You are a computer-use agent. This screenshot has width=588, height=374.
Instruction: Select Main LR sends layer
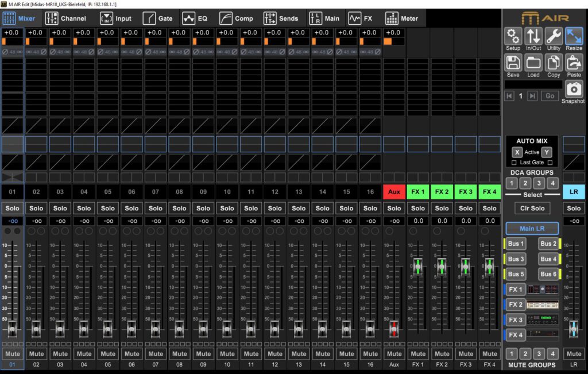(532, 229)
